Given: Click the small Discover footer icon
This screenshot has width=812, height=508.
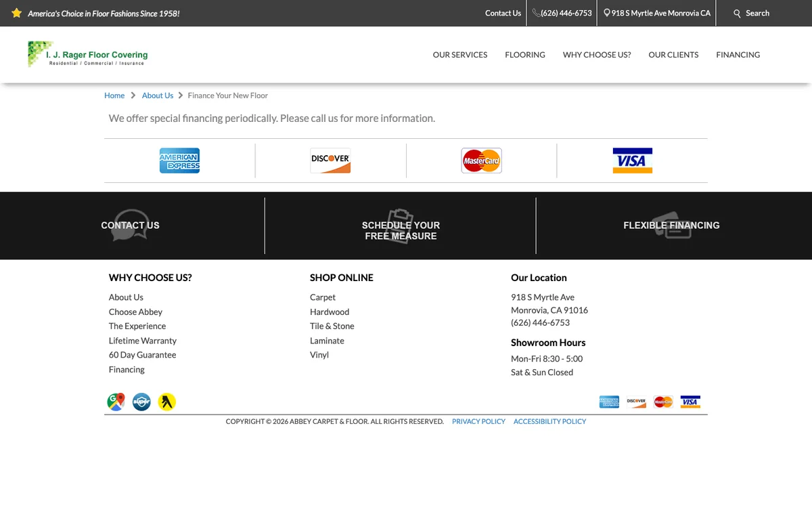Looking at the screenshot, I should (x=636, y=402).
